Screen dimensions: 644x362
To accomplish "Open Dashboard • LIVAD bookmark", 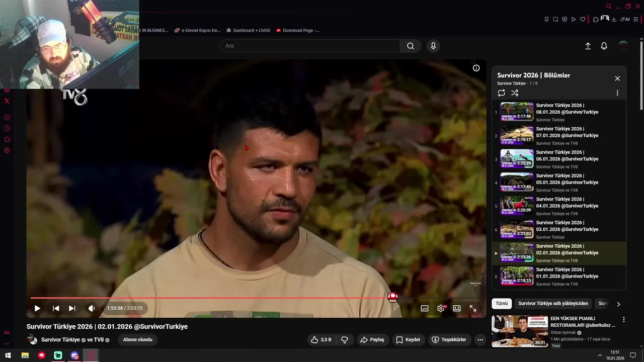I will pyautogui.click(x=248, y=30).
